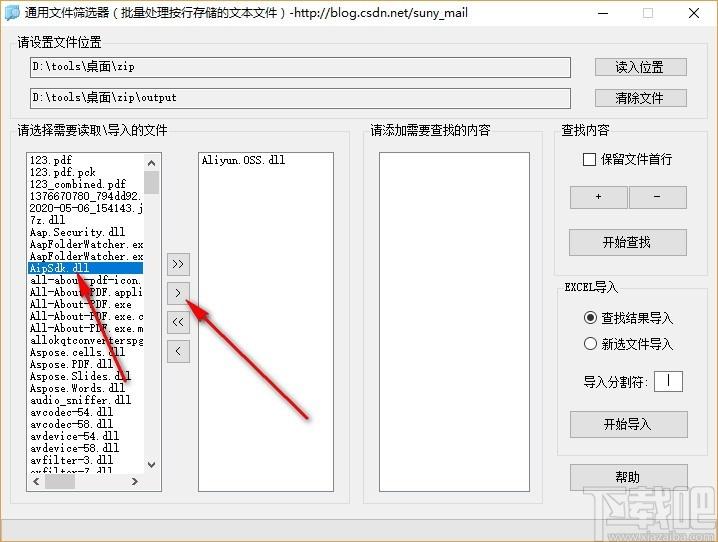The height and width of the screenshot is (542, 718).
Task: Click the input path field D:\tools\桌面\zip
Action: coord(300,67)
